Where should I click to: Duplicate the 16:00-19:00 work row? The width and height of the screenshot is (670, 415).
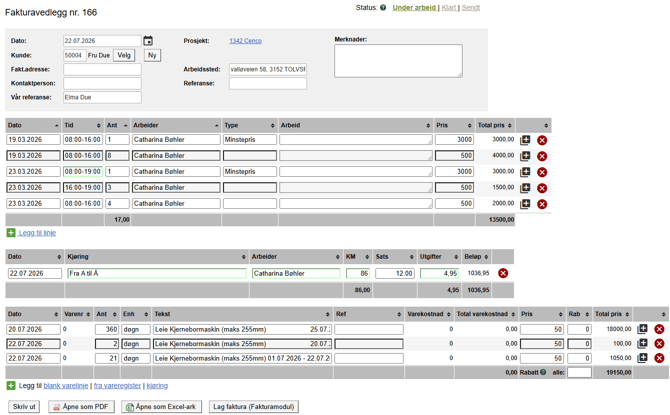525,188
